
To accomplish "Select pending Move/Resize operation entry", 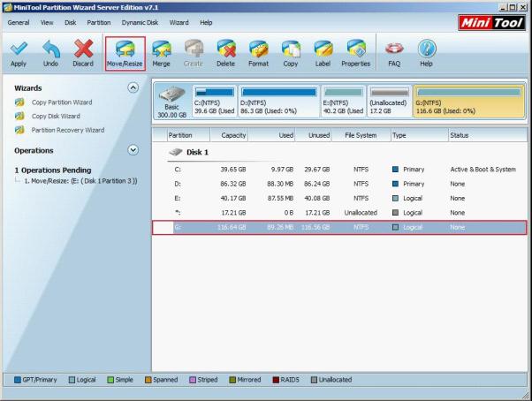I will 80,181.
